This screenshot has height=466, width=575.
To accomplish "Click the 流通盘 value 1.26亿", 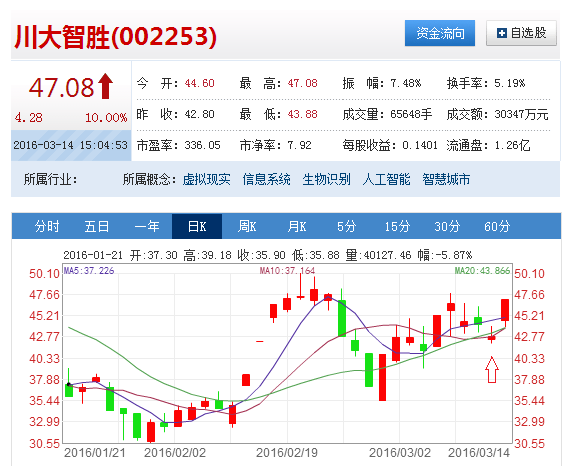I will [512, 146].
